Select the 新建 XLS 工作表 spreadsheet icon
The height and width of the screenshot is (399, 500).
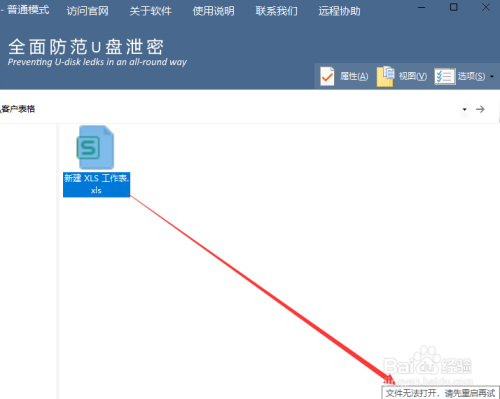pyautogui.click(x=96, y=147)
